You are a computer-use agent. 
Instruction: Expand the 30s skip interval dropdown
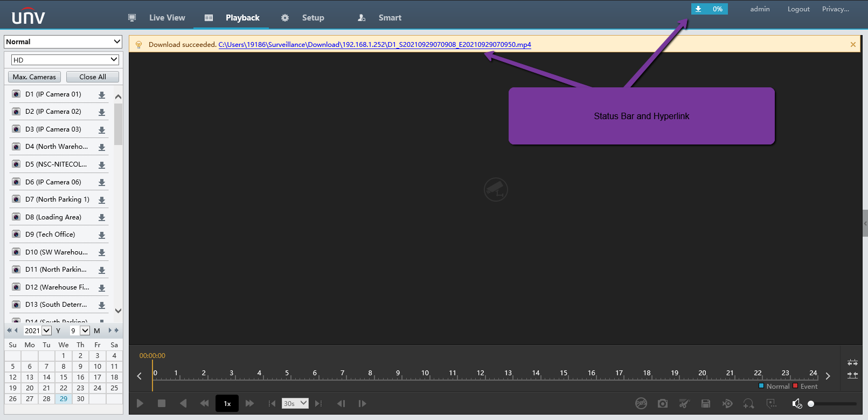tap(295, 403)
